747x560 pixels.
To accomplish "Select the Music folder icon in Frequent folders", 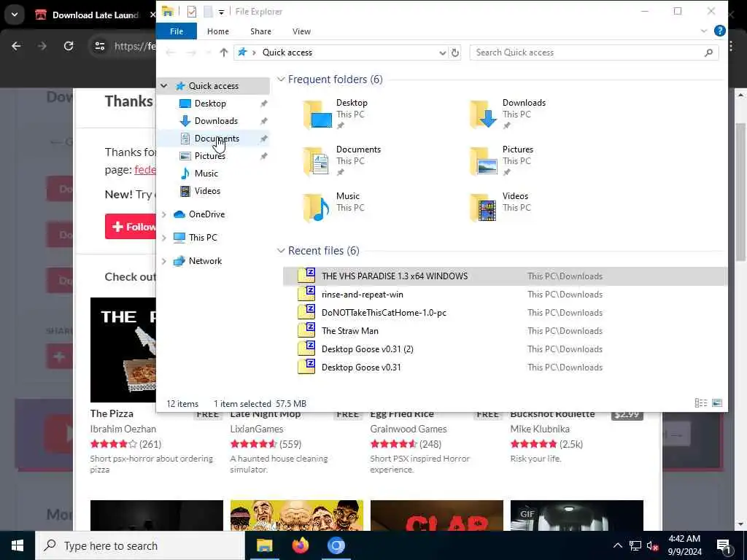I will [317, 208].
